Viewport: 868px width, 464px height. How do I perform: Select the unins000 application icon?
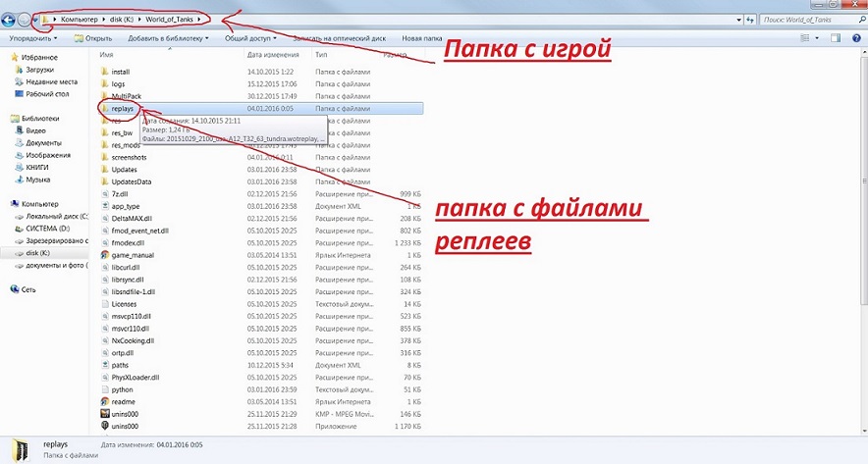pyautogui.click(x=105, y=426)
